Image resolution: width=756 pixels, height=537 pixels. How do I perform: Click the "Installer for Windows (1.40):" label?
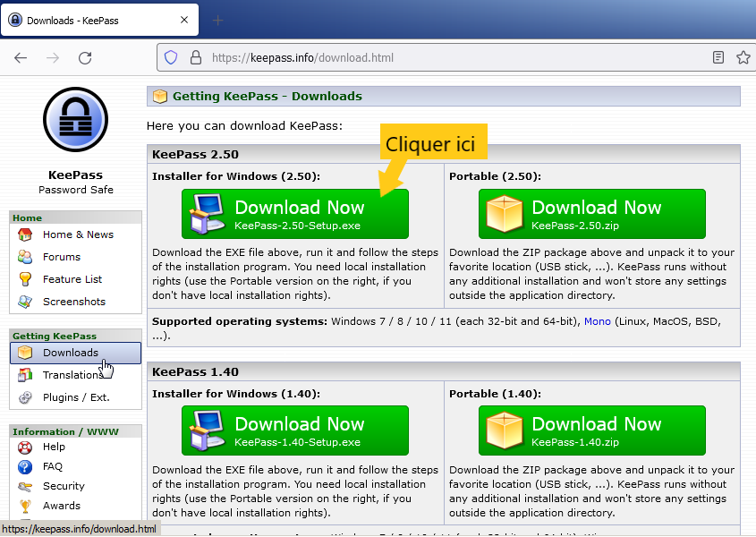tap(236, 394)
